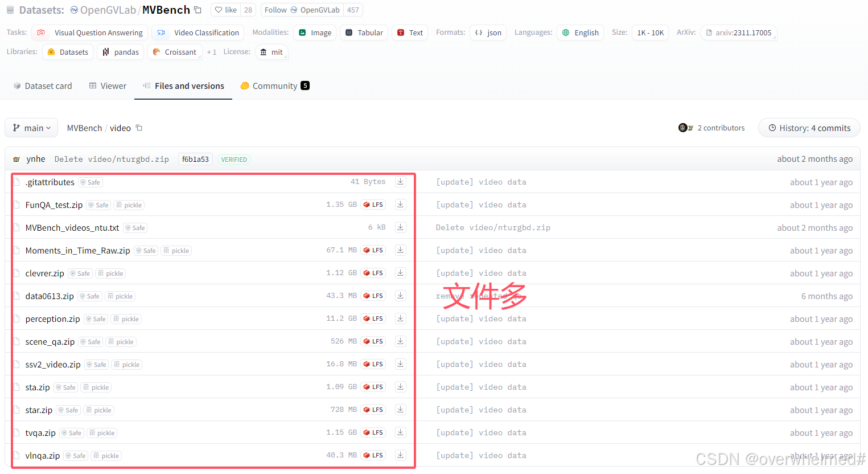Open the main branch dropdown
The image size is (868, 474).
click(32, 128)
